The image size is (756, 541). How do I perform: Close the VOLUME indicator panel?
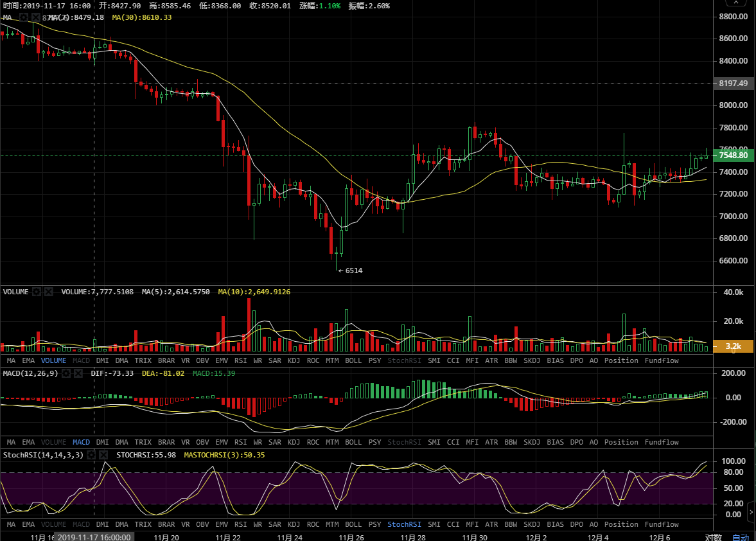pyautogui.click(x=48, y=292)
